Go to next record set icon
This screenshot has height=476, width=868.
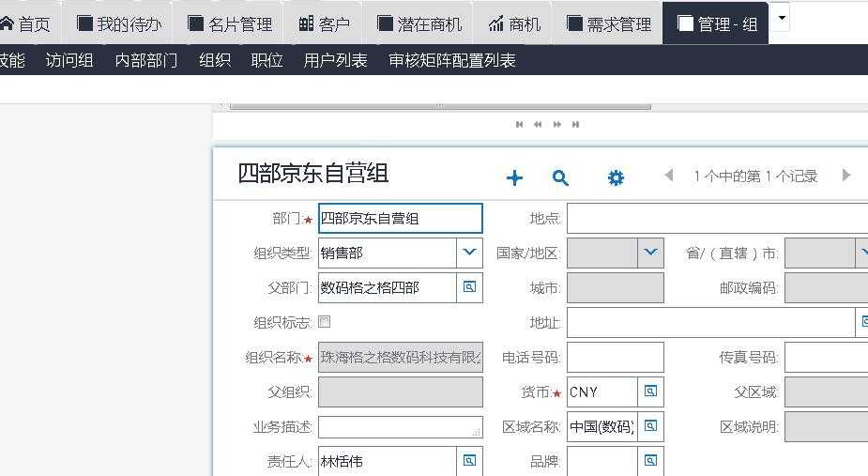click(x=556, y=124)
